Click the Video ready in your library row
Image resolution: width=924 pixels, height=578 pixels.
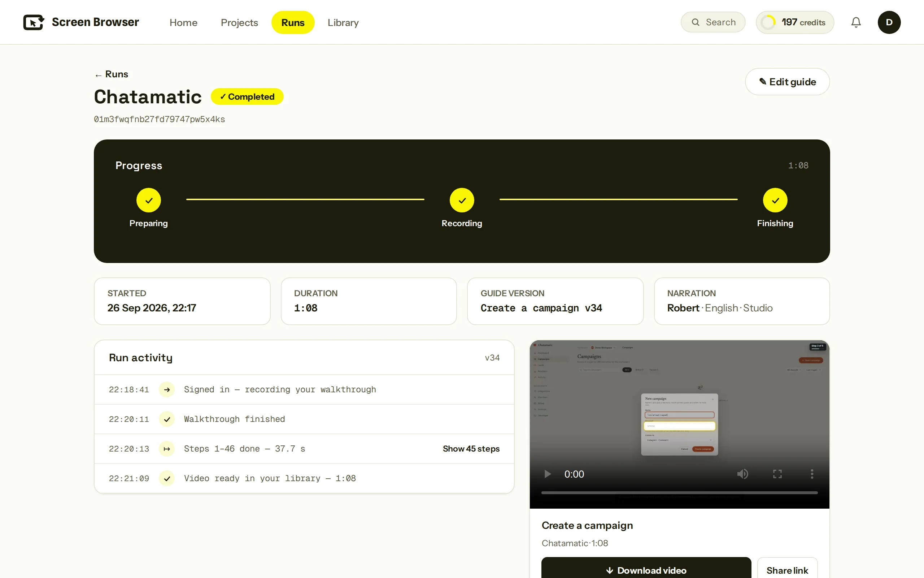click(304, 478)
